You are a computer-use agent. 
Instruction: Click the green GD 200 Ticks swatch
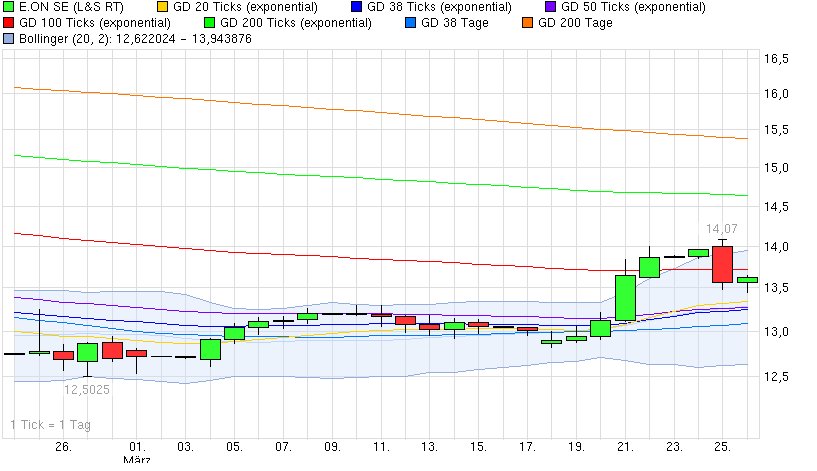tap(209, 23)
